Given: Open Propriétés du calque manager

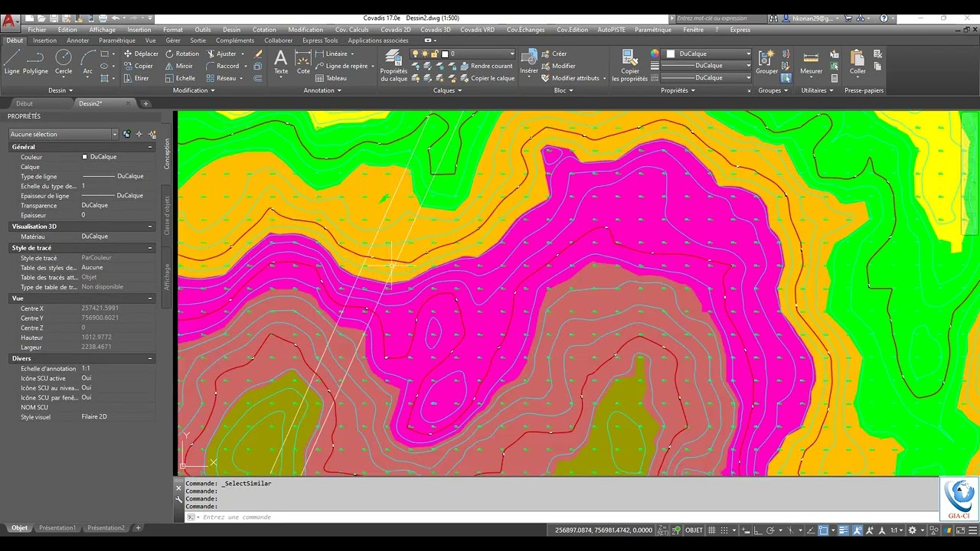Looking at the screenshot, I should coord(394,66).
